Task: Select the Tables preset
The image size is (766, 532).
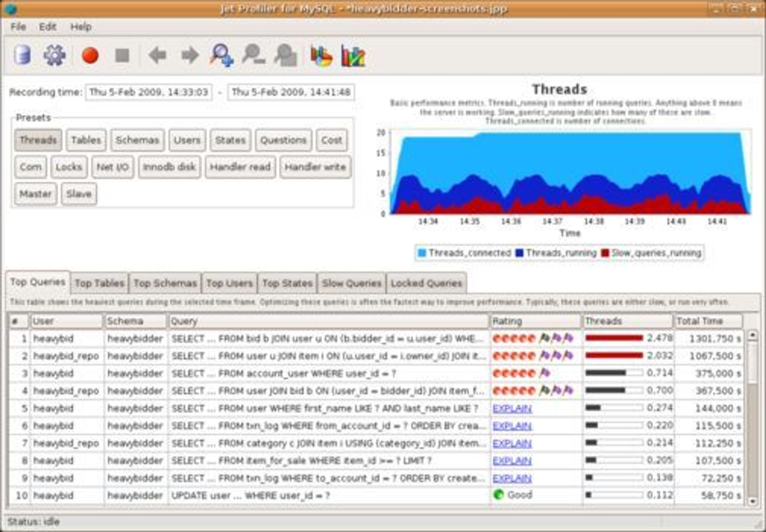Action: click(x=86, y=140)
